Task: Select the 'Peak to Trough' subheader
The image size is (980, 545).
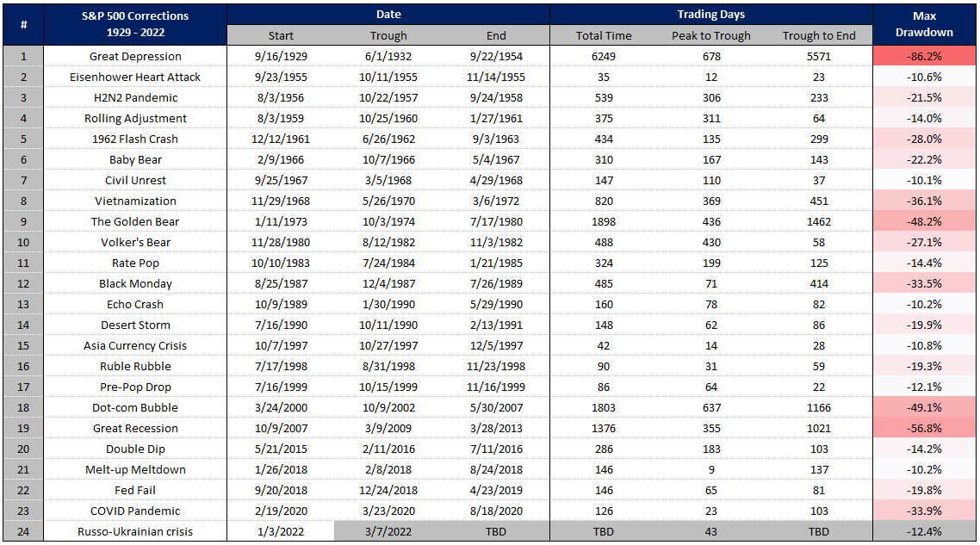Action: (x=711, y=35)
